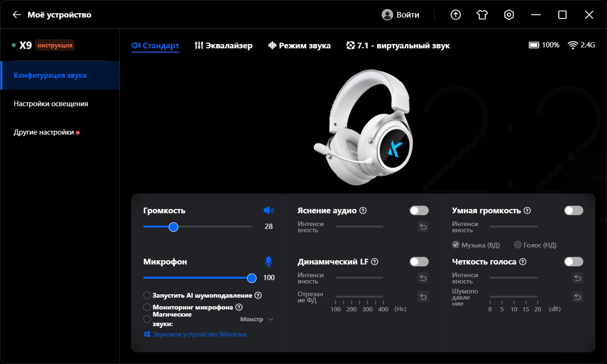Viewport: 607px width, 364px height.
Task: Open the Эквалайзер tab
Action: [x=223, y=45]
